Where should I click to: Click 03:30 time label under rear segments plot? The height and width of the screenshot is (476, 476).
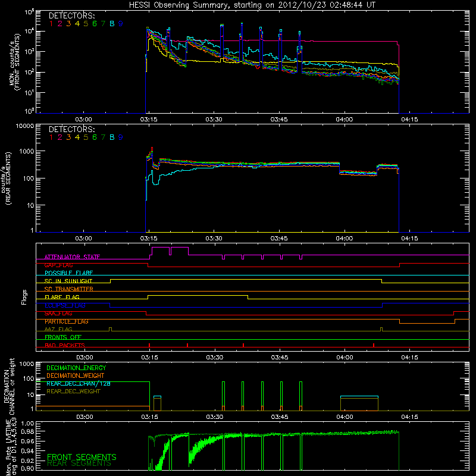[214, 239]
